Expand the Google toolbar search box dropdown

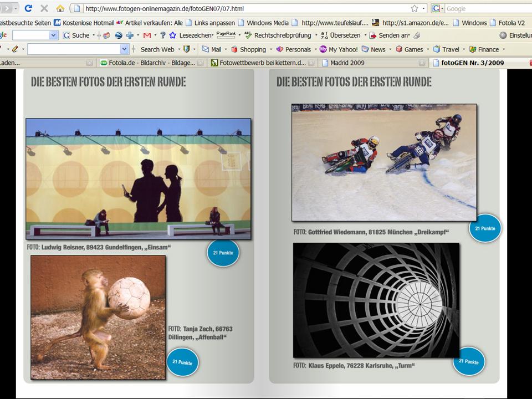tap(53, 35)
